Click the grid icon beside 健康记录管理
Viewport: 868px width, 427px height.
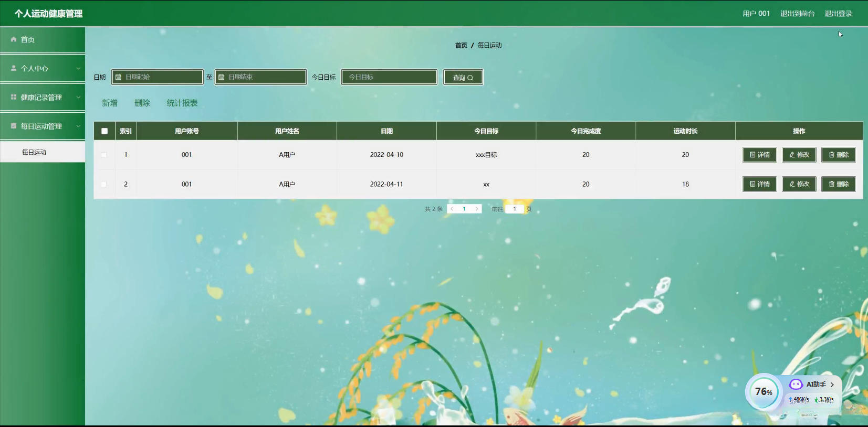14,97
